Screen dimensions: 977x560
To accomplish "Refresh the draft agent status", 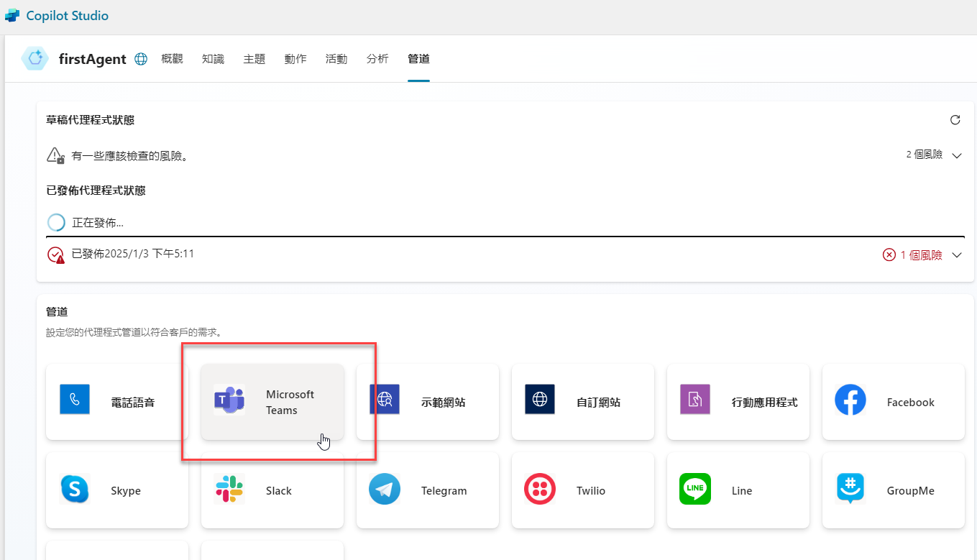I will tap(955, 120).
